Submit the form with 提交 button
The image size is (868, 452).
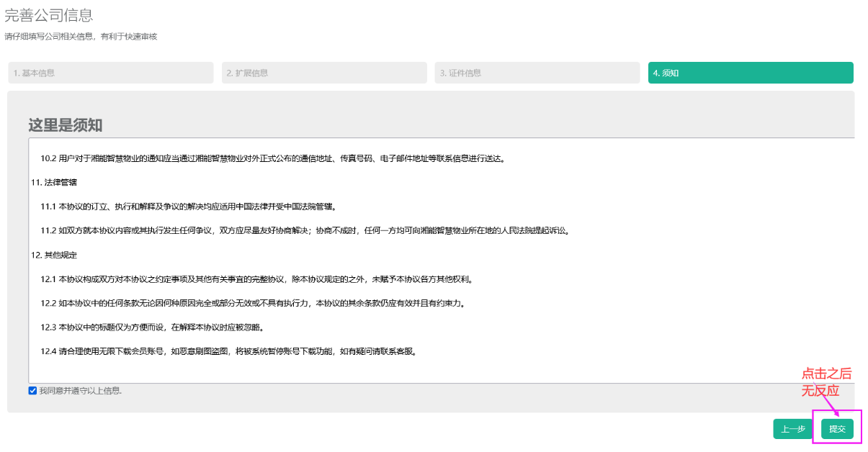click(836, 429)
